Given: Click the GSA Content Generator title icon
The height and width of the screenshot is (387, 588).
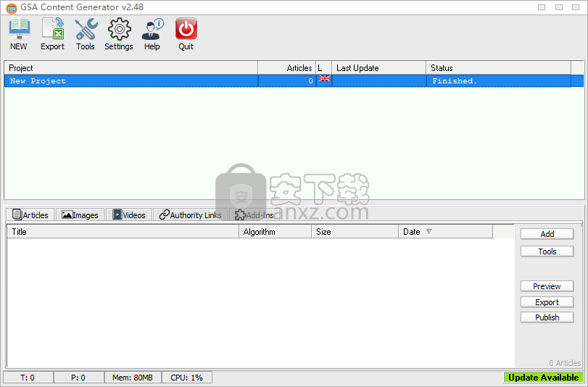Looking at the screenshot, I should 12,7.
